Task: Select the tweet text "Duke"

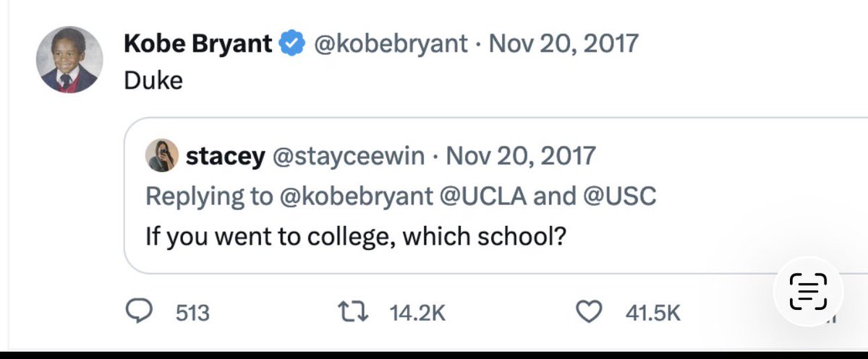Action: (153, 80)
